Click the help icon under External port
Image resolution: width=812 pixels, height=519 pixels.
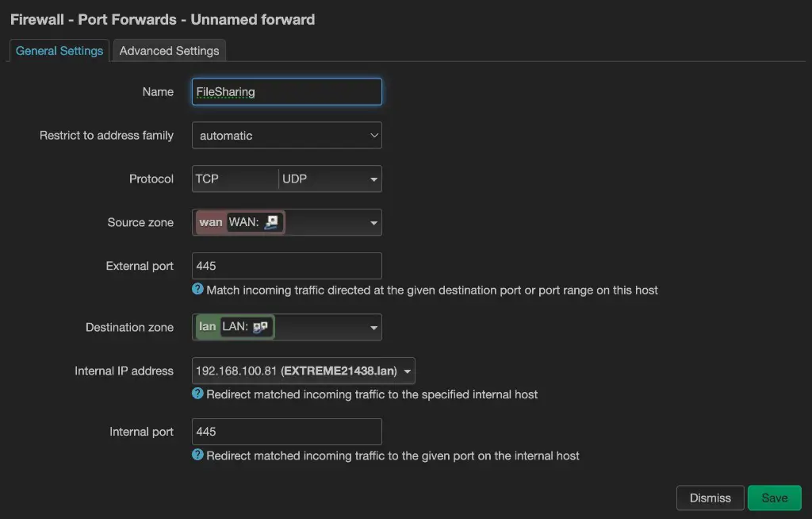click(x=198, y=290)
